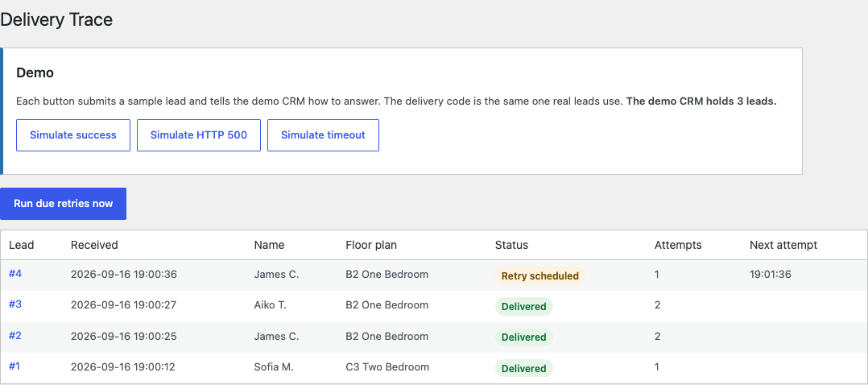Trigger the Simulate timeout button
This screenshot has width=868, height=385.
(x=324, y=135)
